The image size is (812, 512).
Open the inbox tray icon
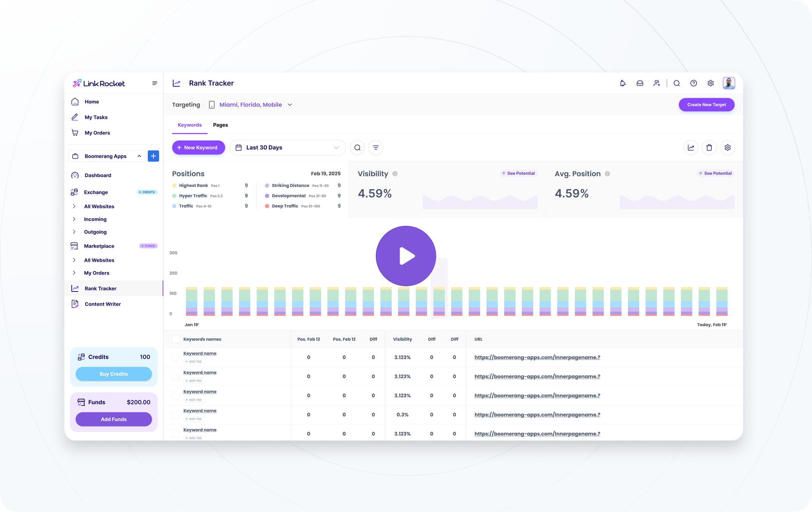(x=640, y=83)
